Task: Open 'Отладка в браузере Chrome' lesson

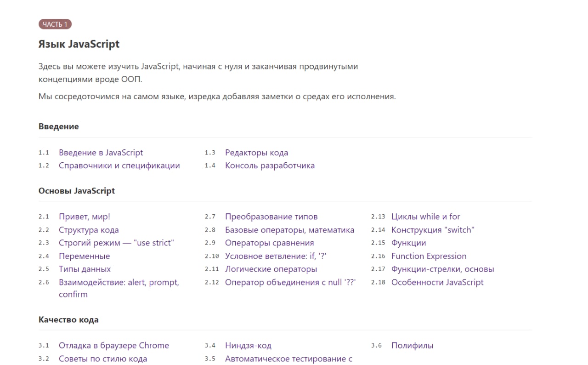Action: pyautogui.click(x=114, y=345)
